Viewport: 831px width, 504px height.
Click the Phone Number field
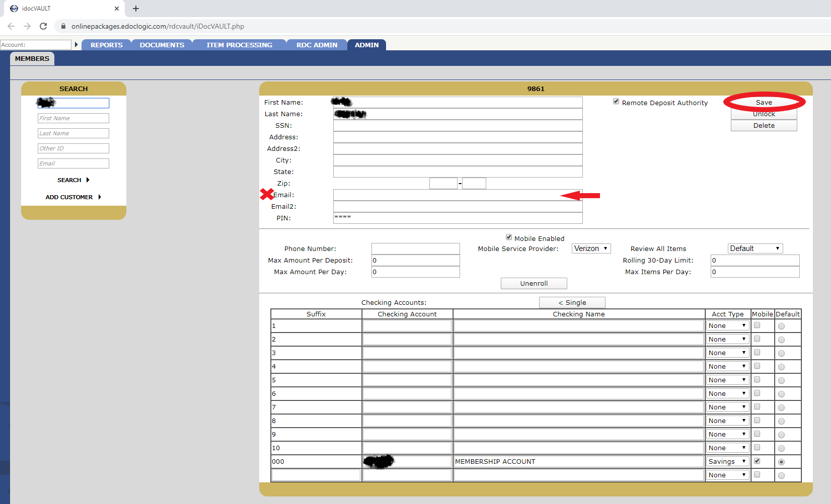tap(416, 249)
